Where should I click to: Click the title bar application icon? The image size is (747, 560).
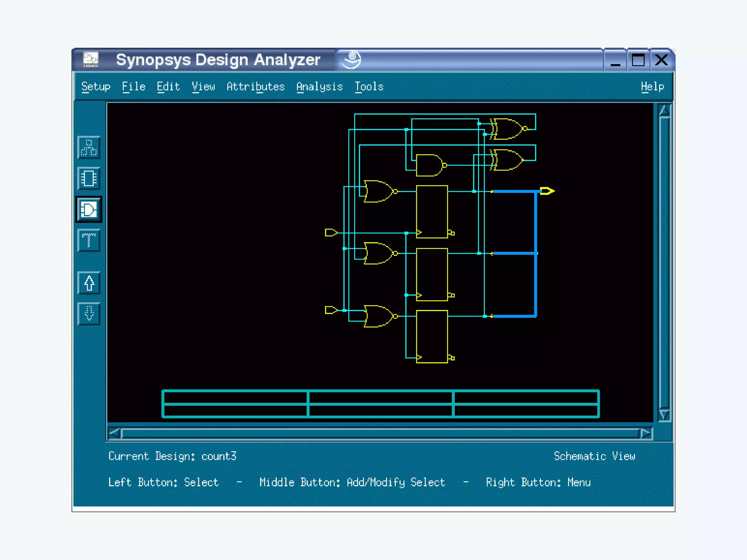click(x=90, y=59)
